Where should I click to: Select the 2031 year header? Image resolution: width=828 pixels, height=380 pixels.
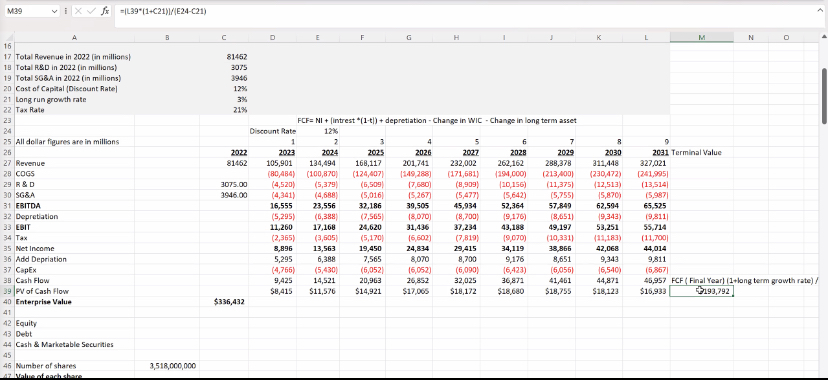coord(646,153)
